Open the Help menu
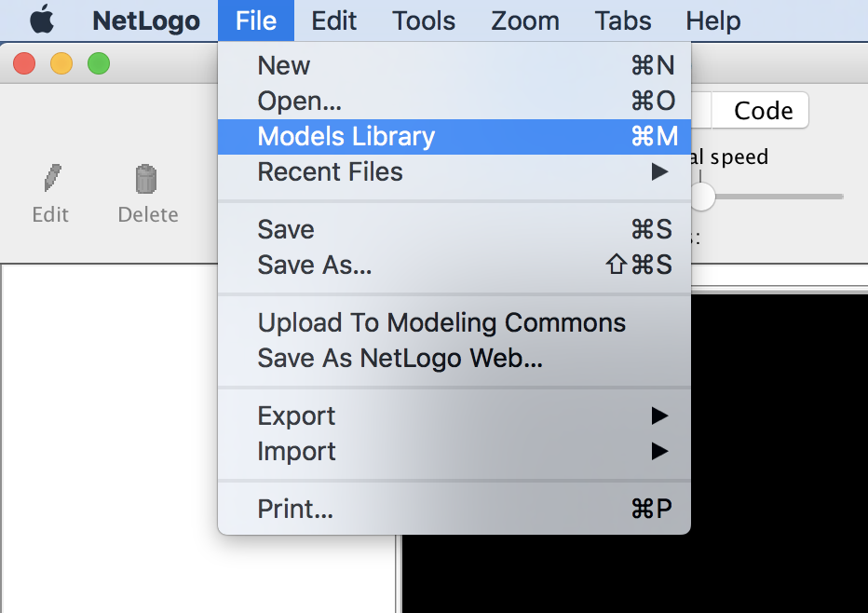The image size is (868, 613). point(712,20)
